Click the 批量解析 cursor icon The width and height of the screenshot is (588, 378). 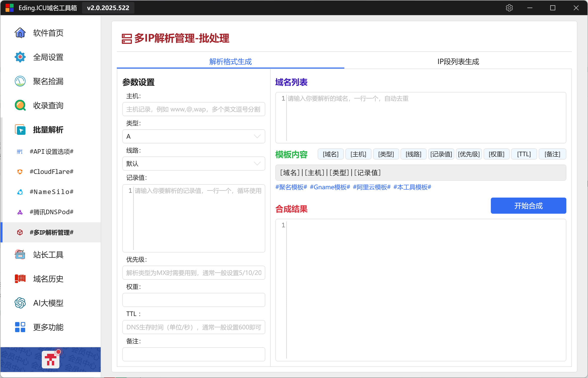click(20, 130)
